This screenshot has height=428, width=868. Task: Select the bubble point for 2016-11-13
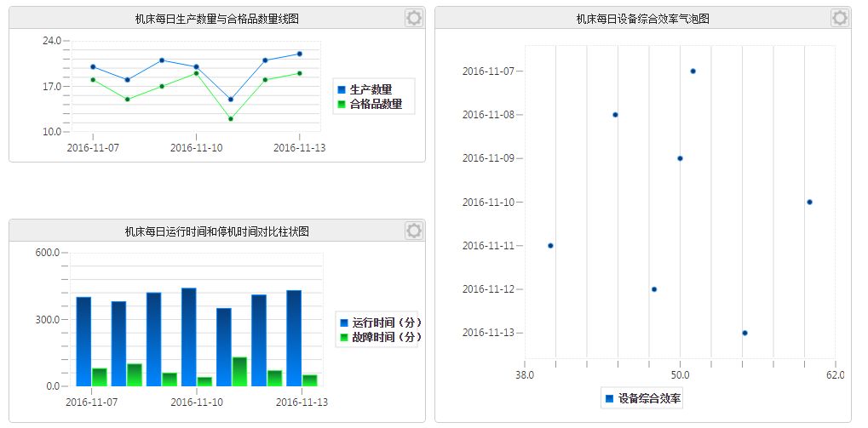[x=744, y=333]
